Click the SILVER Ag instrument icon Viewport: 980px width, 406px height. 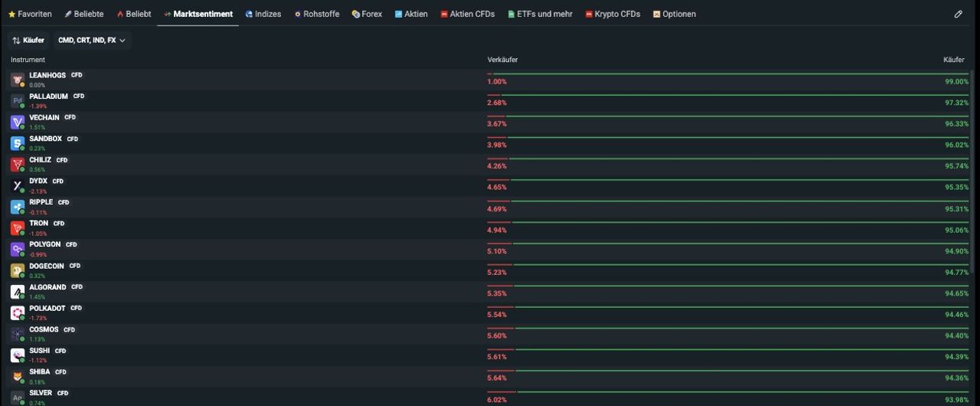tap(18, 398)
